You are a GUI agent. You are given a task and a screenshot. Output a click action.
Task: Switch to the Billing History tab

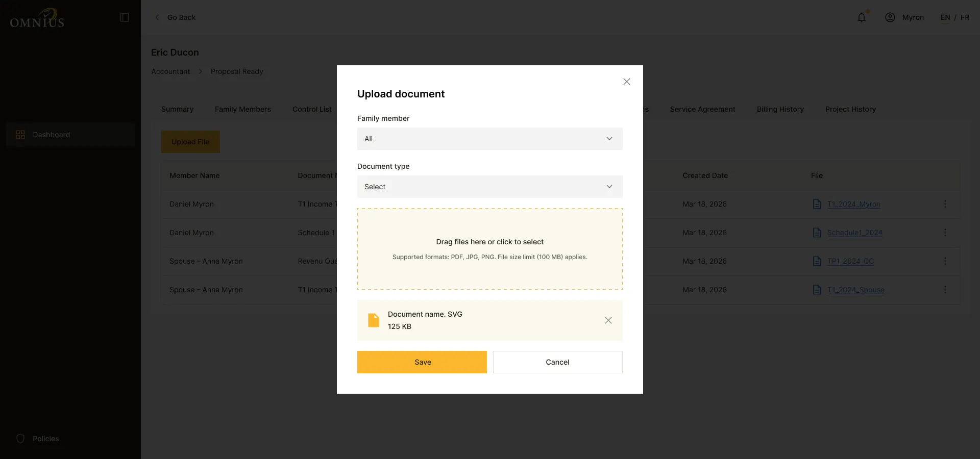click(x=780, y=109)
